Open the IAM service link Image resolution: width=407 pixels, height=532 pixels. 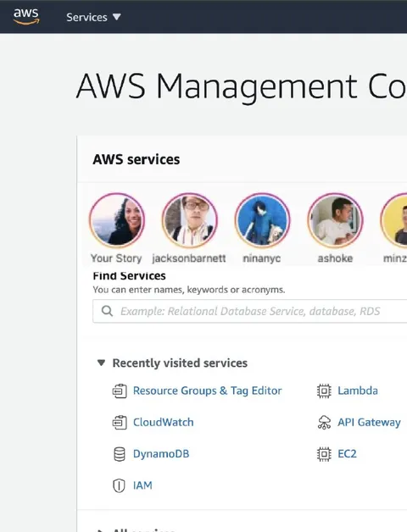[x=142, y=485]
